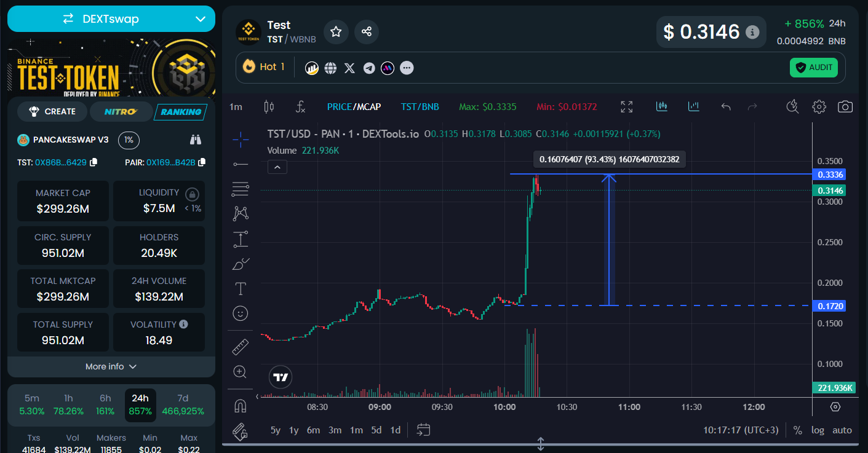Toggle log scale on chart
Image resolution: width=868 pixels, height=453 pixels.
point(818,430)
